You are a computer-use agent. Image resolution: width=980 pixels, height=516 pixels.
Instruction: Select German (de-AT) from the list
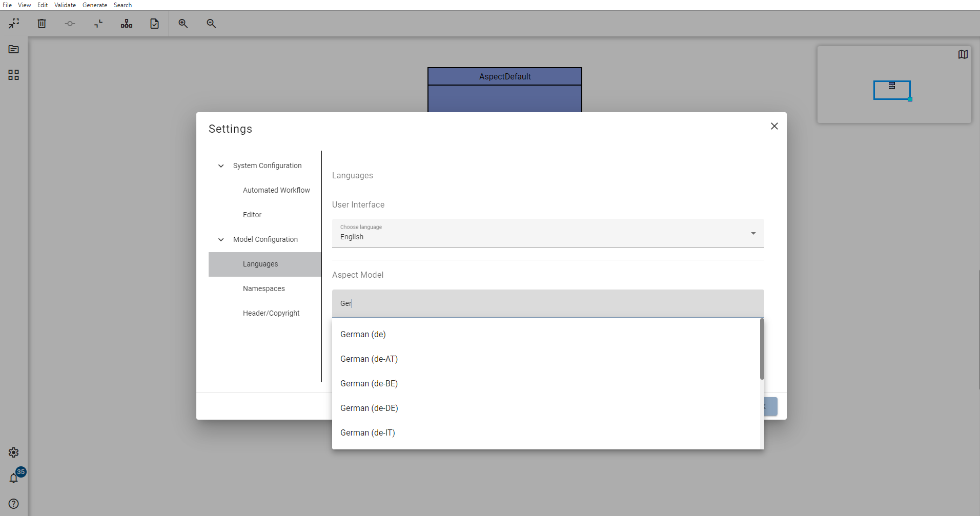[x=369, y=359]
